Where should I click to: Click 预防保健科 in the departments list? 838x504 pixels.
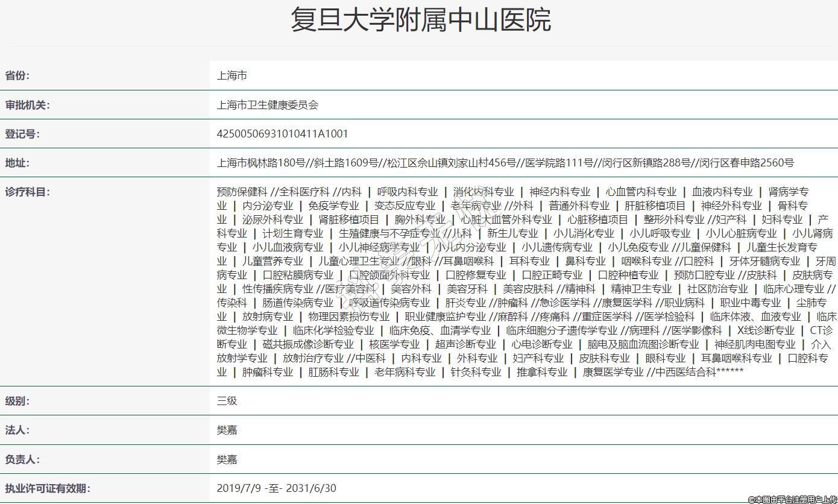click(242, 192)
